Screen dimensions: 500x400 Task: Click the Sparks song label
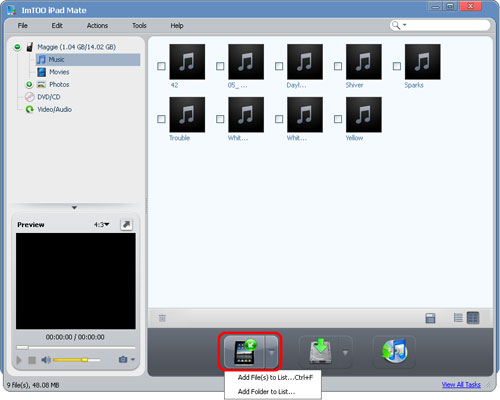[414, 85]
